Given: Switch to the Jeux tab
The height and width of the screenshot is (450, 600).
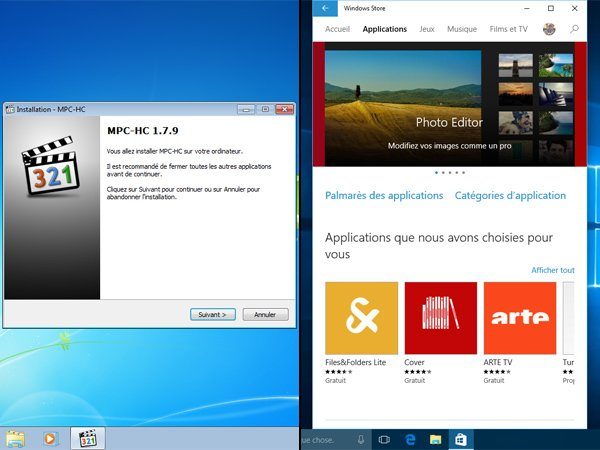Looking at the screenshot, I should pos(427,29).
